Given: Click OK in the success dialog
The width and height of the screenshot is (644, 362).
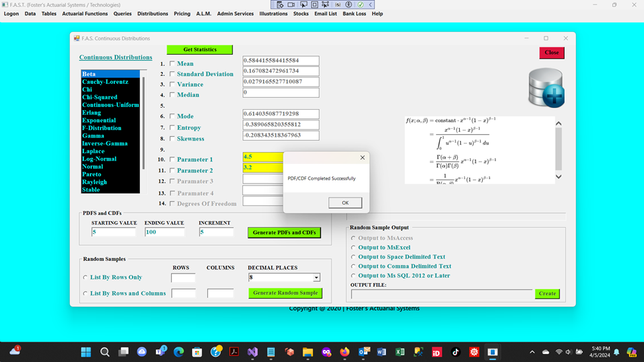Looking at the screenshot, I should pyautogui.click(x=345, y=203).
